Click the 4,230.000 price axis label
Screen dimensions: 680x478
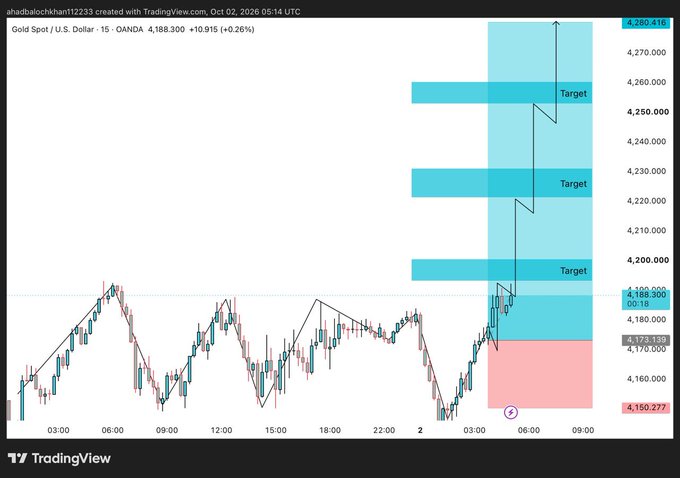646,171
